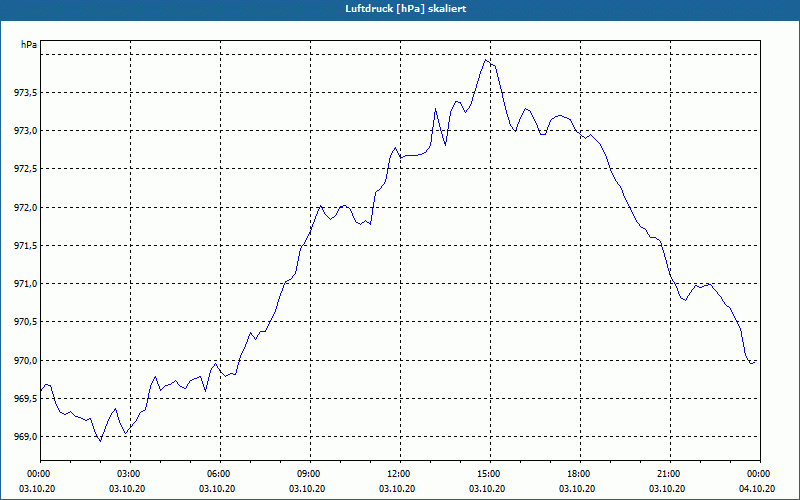Click the '00:00' time label above 04.10.20
Viewport: 800px width, 500px height.
(x=760, y=474)
